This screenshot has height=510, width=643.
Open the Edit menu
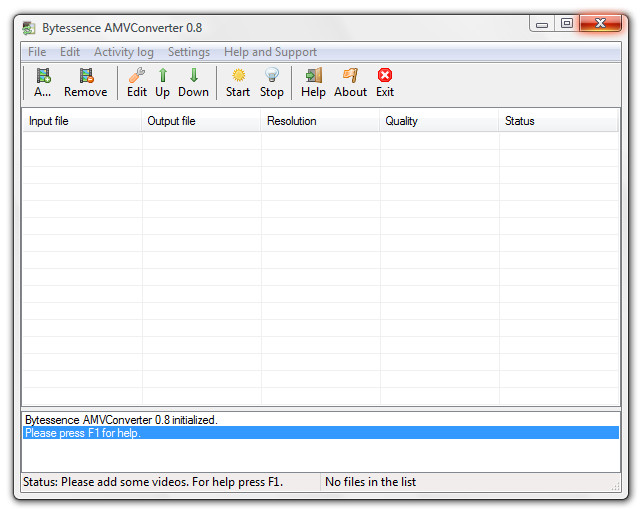pos(70,52)
